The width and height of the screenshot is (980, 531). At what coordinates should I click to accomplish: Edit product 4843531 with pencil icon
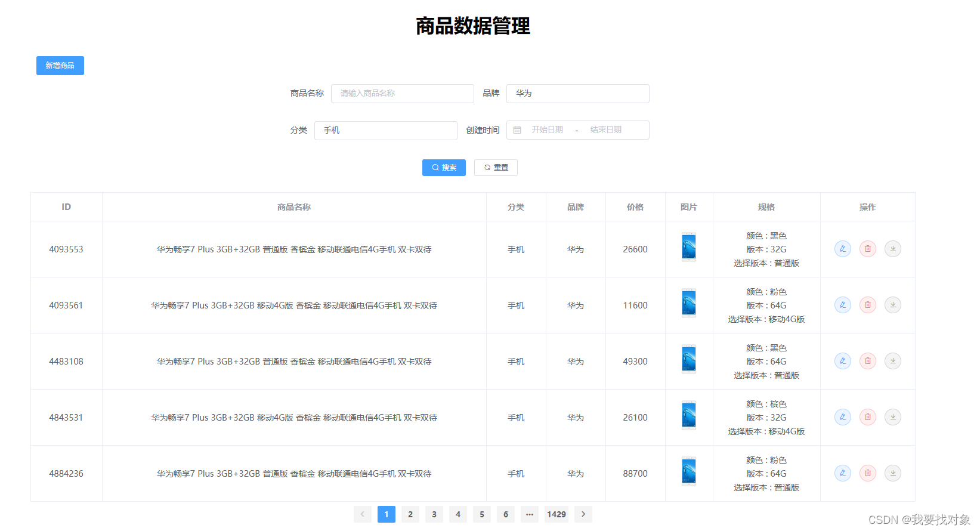pyautogui.click(x=842, y=417)
